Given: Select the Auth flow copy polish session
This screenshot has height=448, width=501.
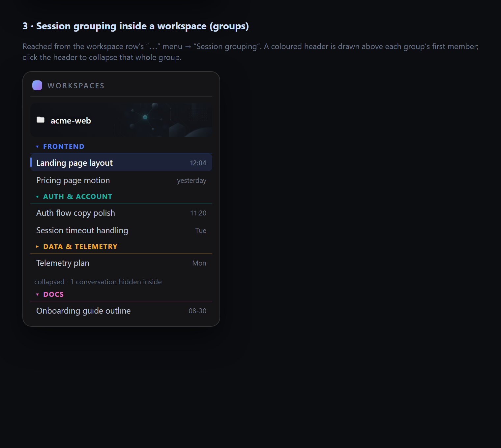Looking at the screenshot, I should (x=121, y=213).
